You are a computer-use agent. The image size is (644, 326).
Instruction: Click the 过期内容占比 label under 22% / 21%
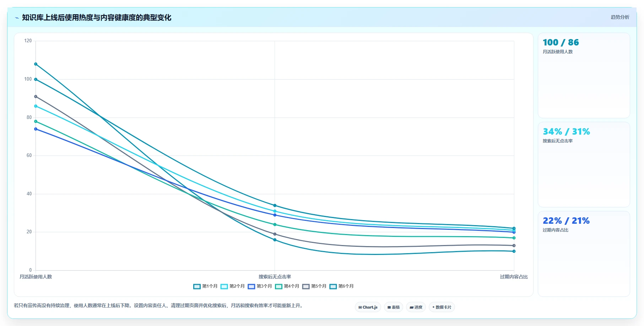pos(556,230)
